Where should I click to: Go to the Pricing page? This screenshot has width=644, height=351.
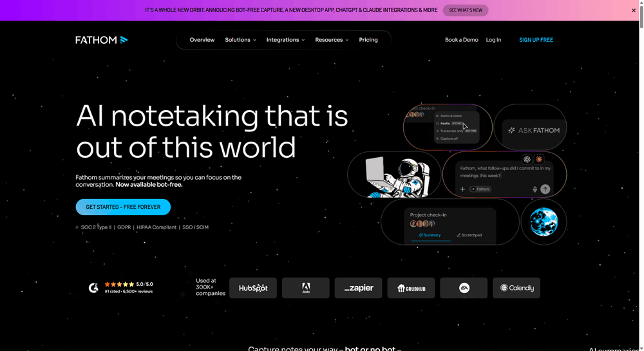pos(368,40)
